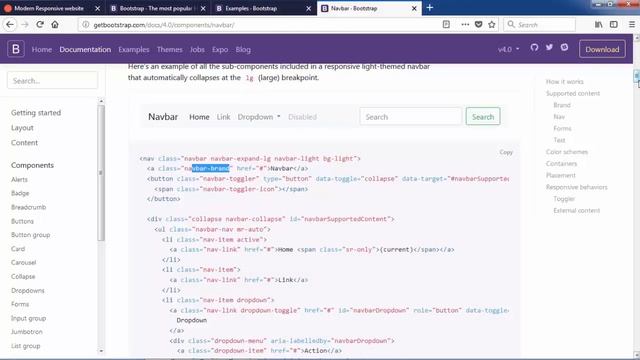640x360 pixels.
Task: Click the docs sidebar Search field
Action: coord(52,80)
